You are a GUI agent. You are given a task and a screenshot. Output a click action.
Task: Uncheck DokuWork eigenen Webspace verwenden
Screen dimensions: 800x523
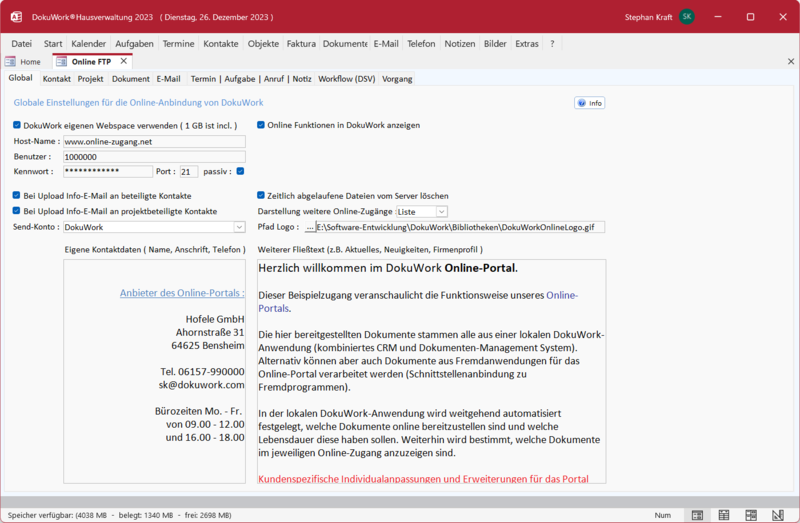pos(17,125)
